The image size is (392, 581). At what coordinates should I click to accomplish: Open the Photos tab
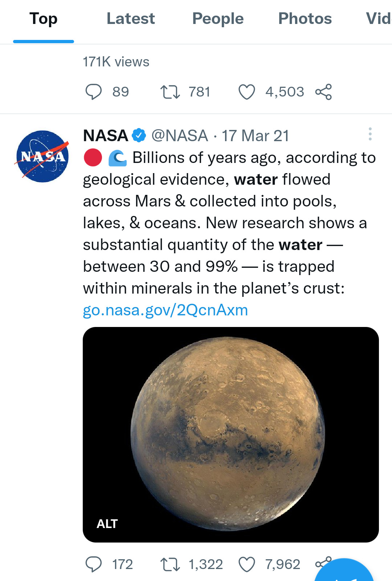305,19
